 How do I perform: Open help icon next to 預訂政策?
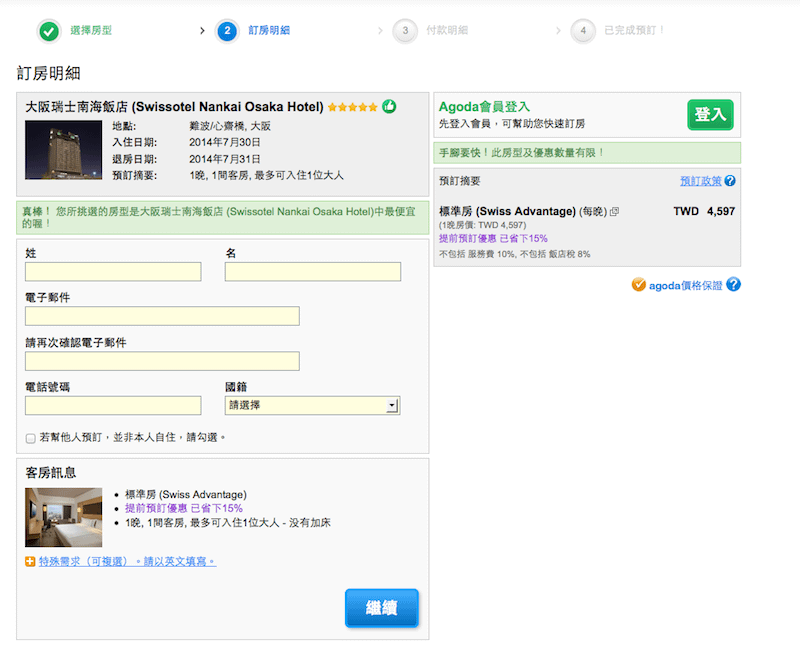point(730,181)
